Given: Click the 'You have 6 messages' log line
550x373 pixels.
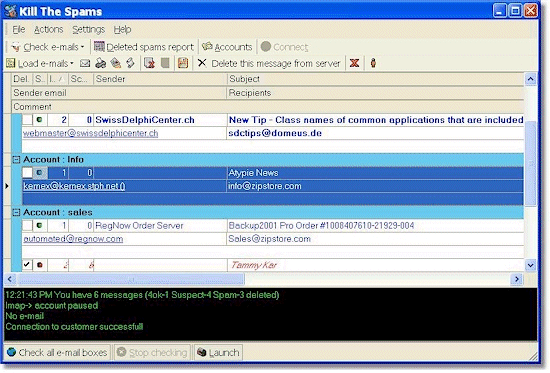Looking at the screenshot, I should tap(142, 295).
